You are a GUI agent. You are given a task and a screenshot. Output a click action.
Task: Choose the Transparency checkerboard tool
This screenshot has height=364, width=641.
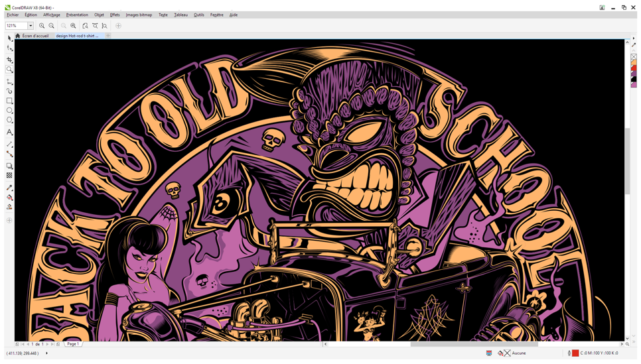coord(9,176)
